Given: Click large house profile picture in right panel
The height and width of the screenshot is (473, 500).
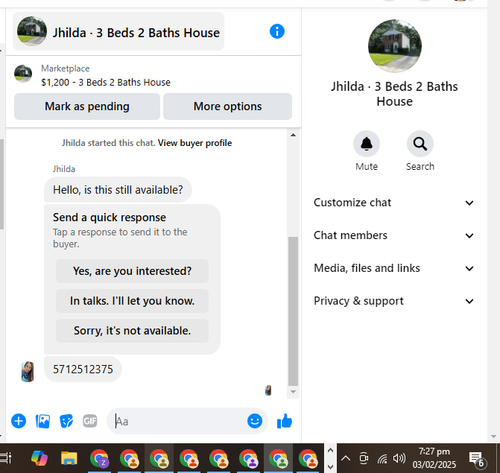Looking at the screenshot, I should pyautogui.click(x=395, y=46).
